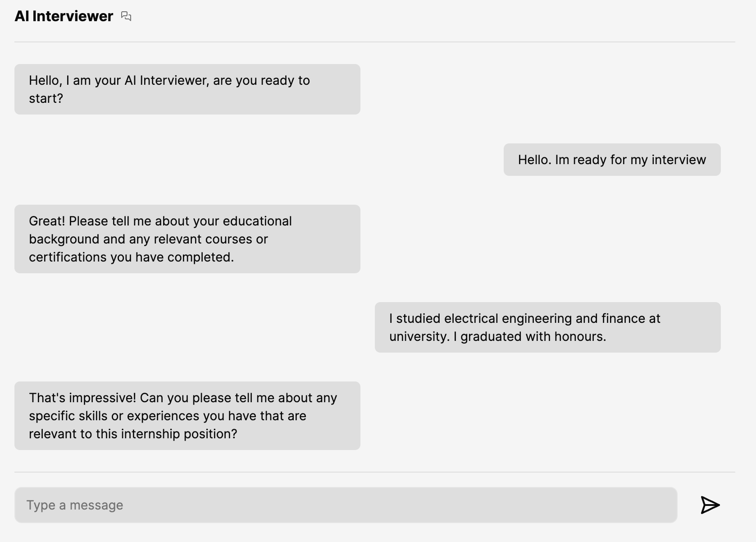Click the word "university." in the user's reply
The height and width of the screenshot is (542, 756).
(419, 336)
